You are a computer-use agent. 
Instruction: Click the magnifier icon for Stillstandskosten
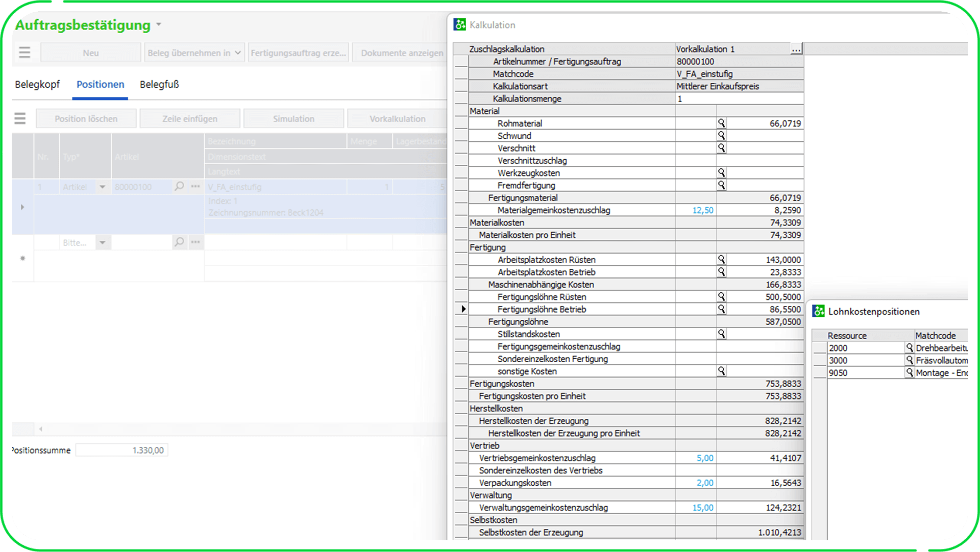click(x=721, y=334)
